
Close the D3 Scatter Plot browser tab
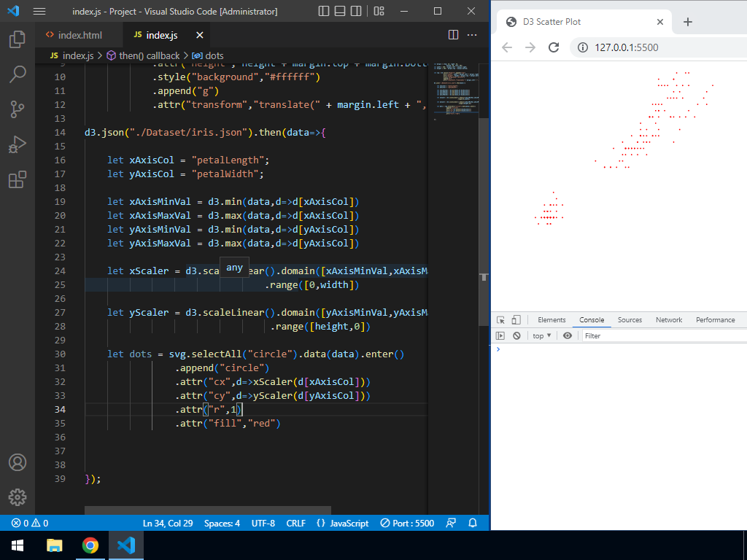tap(659, 21)
